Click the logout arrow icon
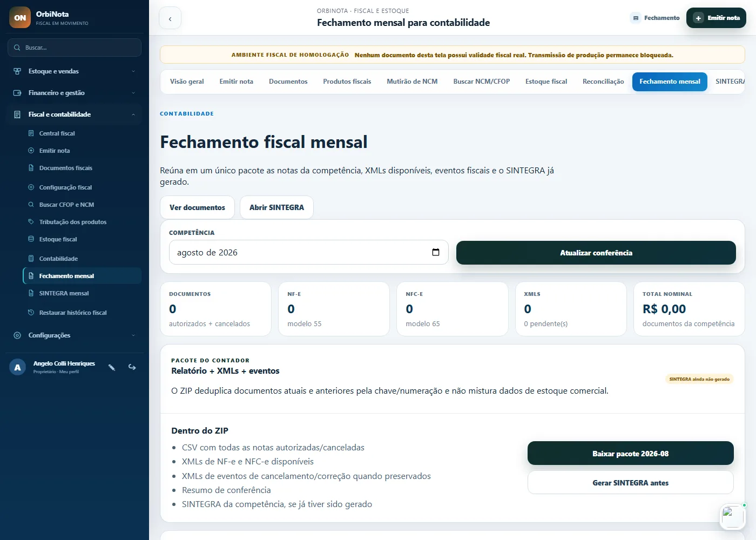 (132, 367)
